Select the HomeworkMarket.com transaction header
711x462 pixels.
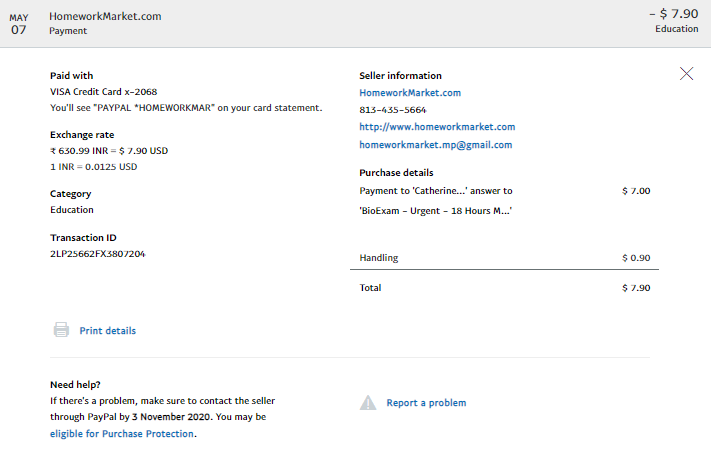coord(105,16)
